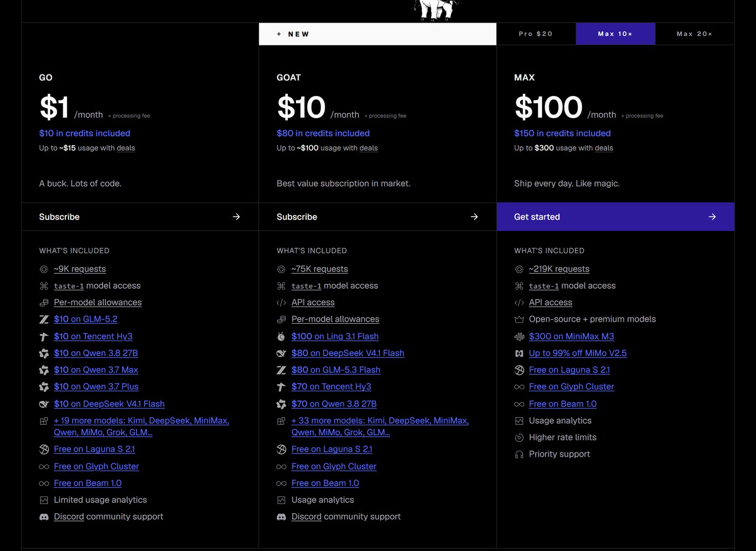Select the Pro $20 tab
Viewport: 756px width, 551px height.
tap(536, 34)
